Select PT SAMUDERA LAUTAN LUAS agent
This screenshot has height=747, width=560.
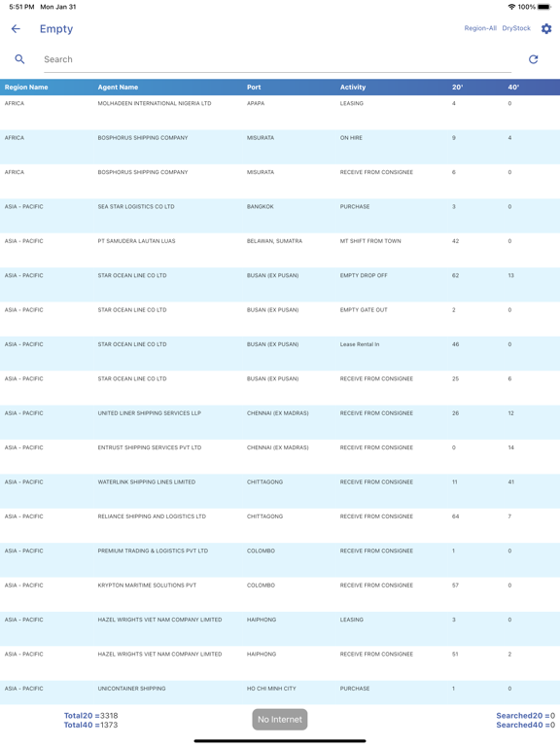tap(136, 241)
